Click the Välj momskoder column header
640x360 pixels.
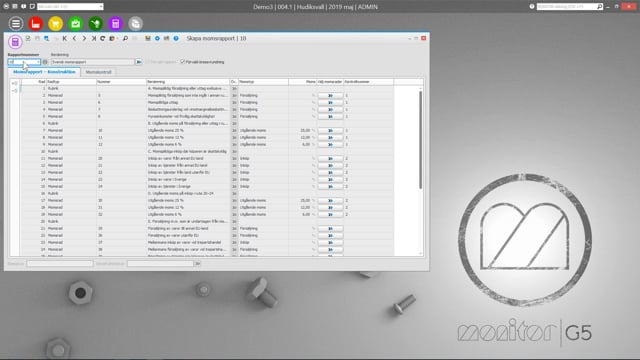[x=330, y=82]
